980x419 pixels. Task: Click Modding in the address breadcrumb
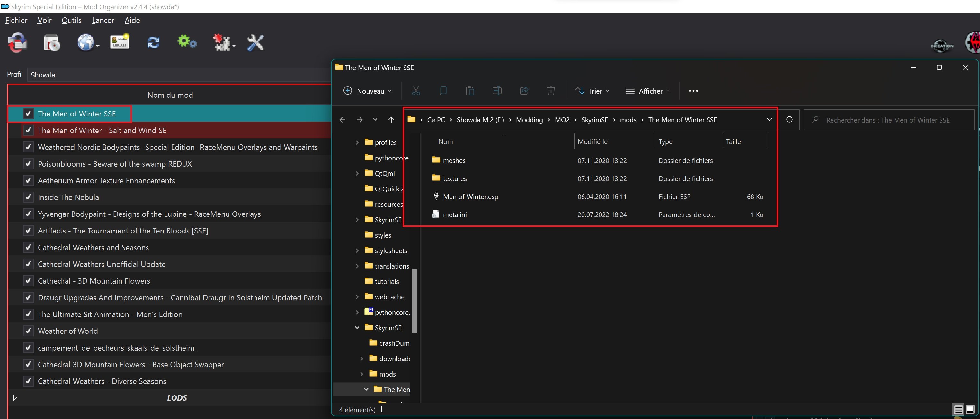[529, 120]
